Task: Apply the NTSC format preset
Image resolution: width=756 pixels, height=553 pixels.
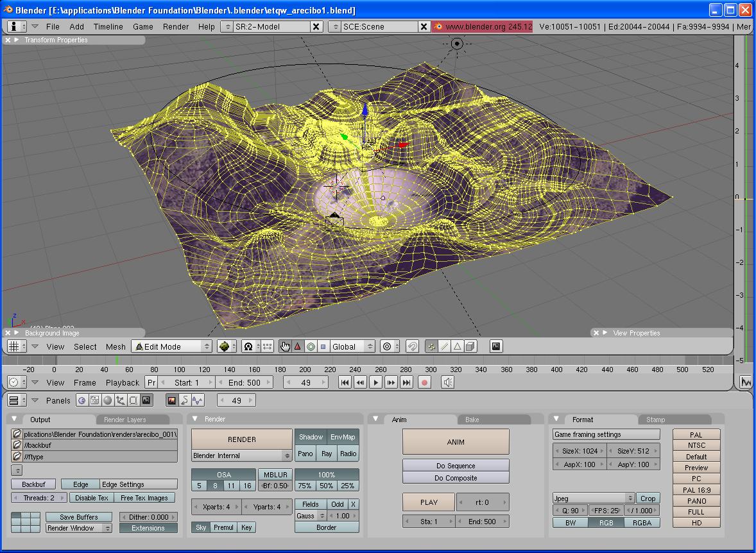Action: click(x=696, y=445)
